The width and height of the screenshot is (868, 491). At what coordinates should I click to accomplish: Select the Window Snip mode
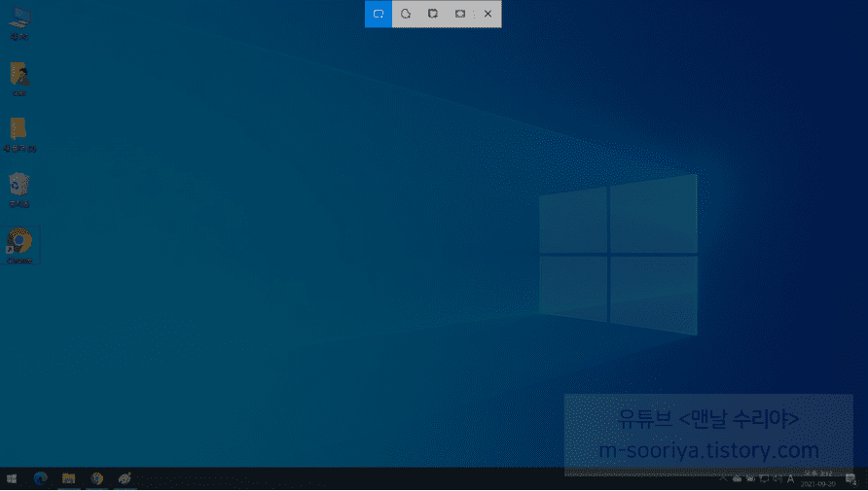[x=433, y=14]
